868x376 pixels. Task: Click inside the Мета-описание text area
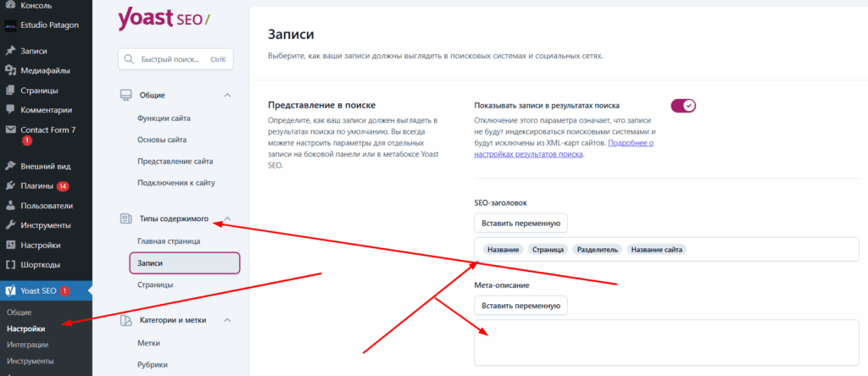pyautogui.click(x=666, y=342)
